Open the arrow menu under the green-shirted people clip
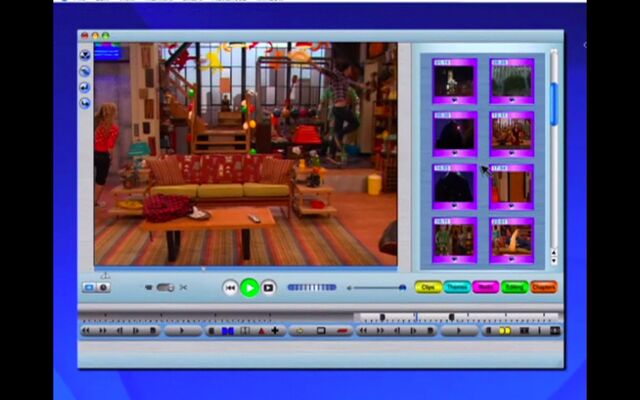Image resolution: width=640 pixels, height=400 pixels. [454, 260]
